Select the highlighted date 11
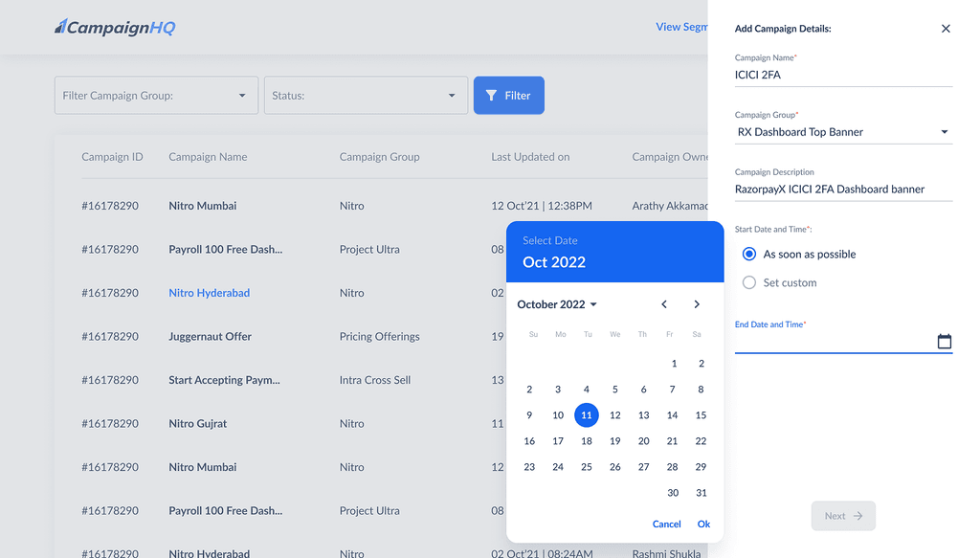980x558 pixels. pos(587,414)
